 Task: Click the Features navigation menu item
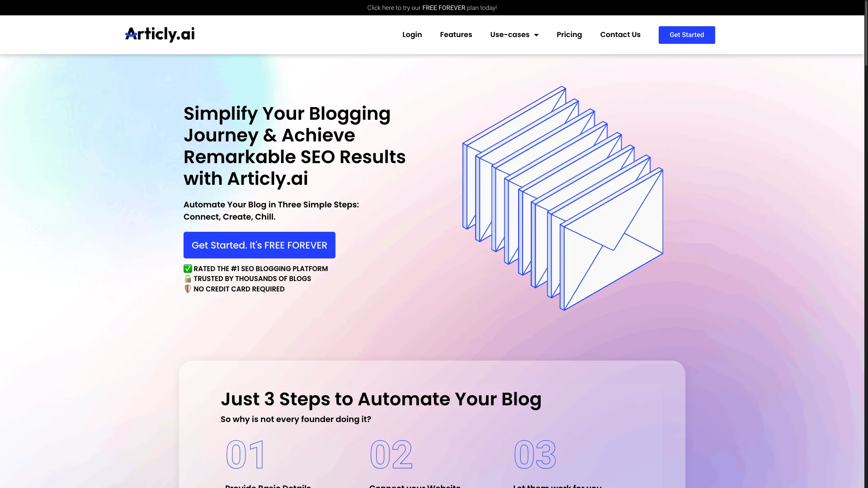click(x=455, y=34)
